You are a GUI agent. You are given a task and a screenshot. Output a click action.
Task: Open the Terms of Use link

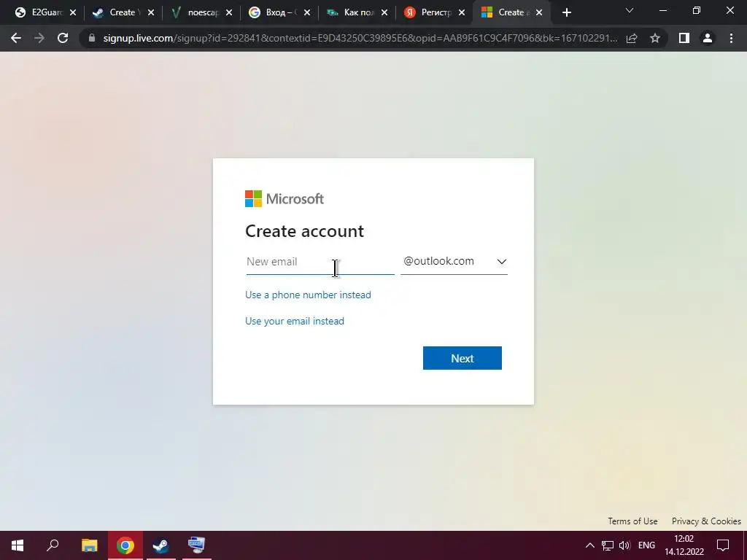[632, 521]
